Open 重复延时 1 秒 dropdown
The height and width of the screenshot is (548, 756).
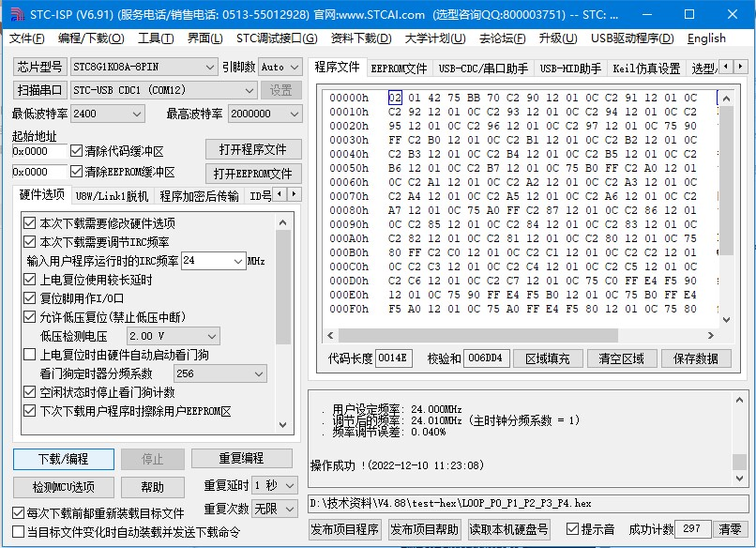[x=274, y=485]
